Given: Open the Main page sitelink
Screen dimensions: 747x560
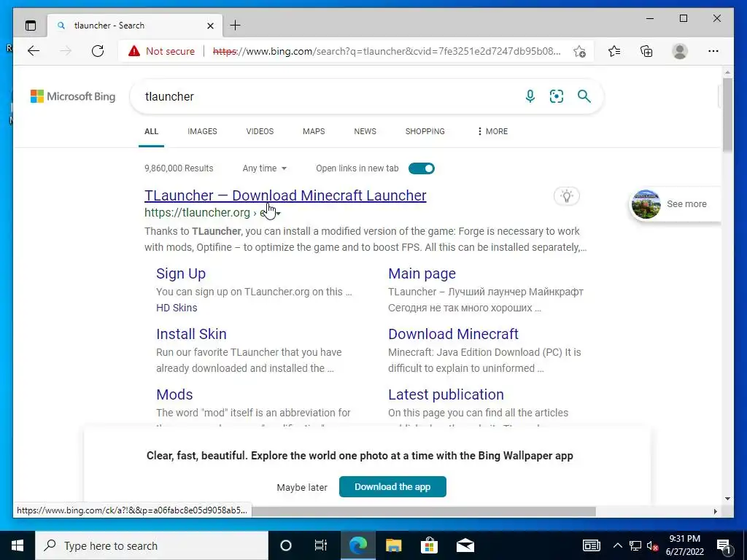Looking at the screenshot, I should [x=422, y=273].
